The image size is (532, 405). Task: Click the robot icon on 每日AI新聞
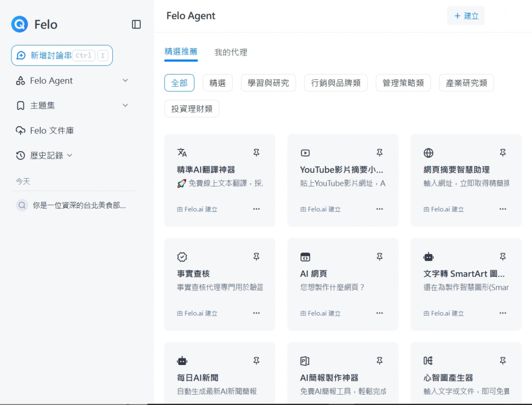182,361
